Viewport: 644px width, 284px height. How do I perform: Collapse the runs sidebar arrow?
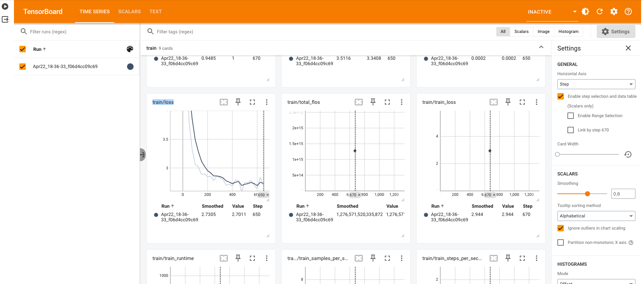coord(142,155)
